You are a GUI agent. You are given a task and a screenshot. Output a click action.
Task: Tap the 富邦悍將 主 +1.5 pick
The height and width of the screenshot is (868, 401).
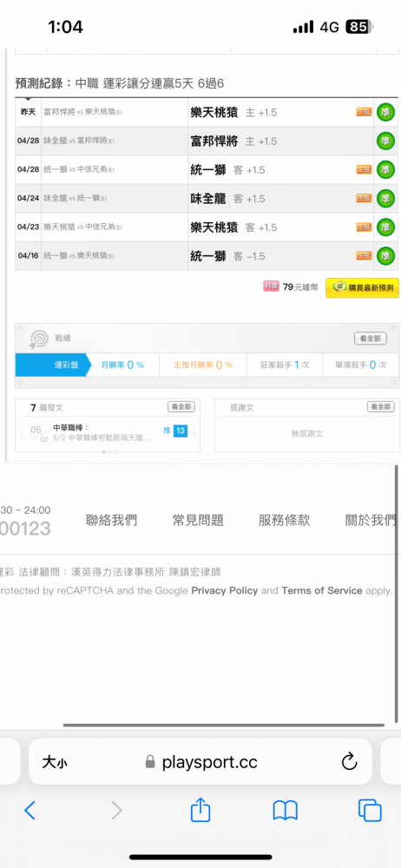tap(233, 141)
